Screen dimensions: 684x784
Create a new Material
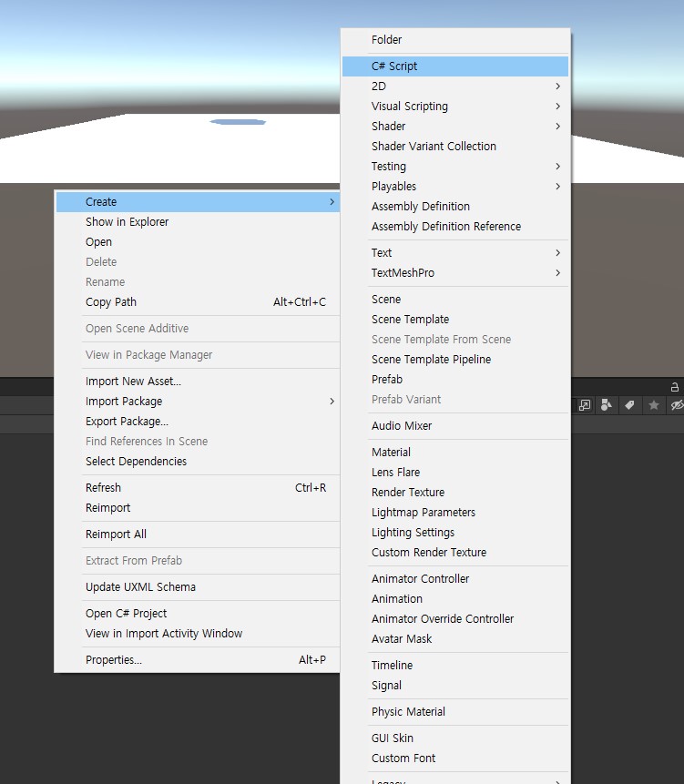point(455,453)
